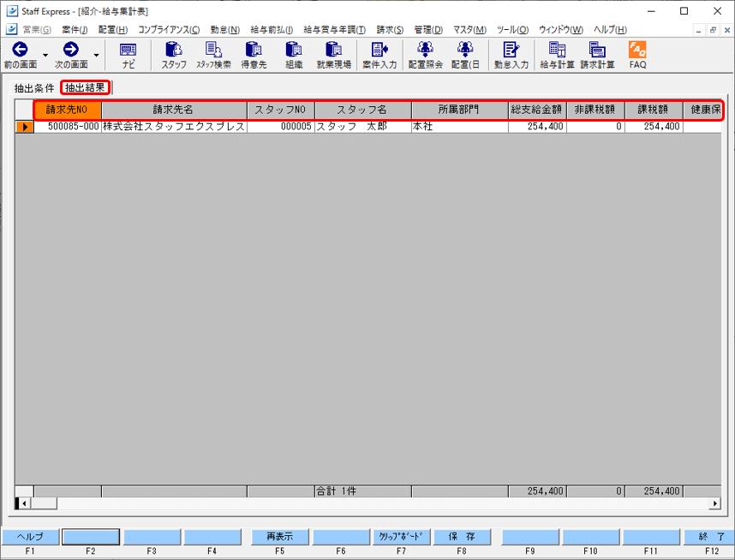Close the inner 給与集計表 child window
Screen dimensions: 735x560
pyautogui.click(x=727, y=30)
